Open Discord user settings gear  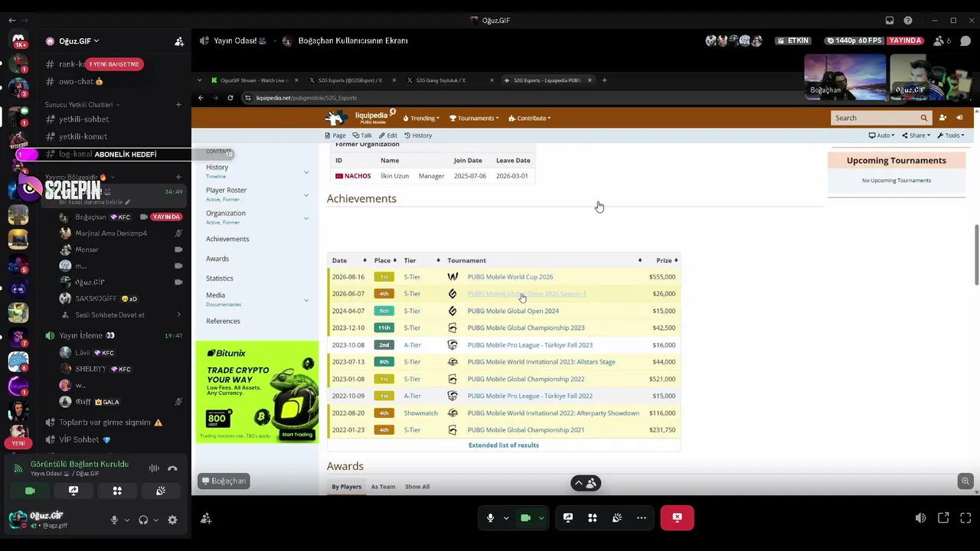tap(172, 520)
